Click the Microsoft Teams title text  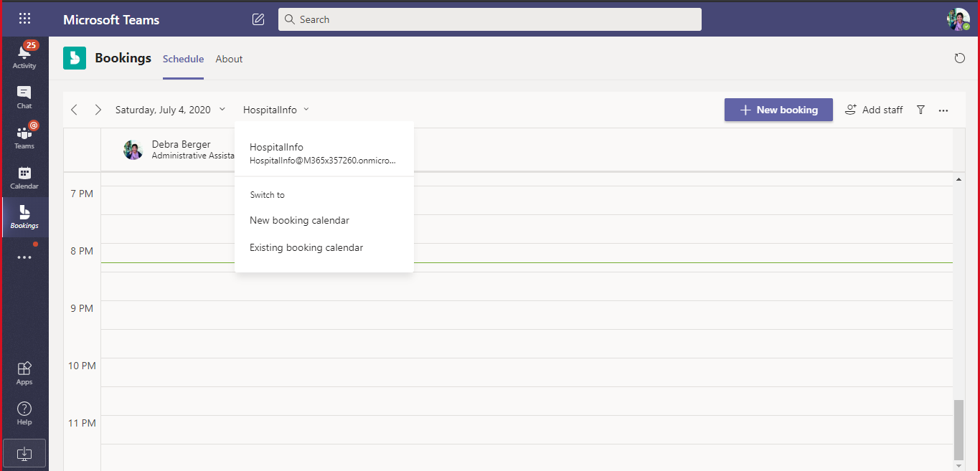tap(111, 20)
